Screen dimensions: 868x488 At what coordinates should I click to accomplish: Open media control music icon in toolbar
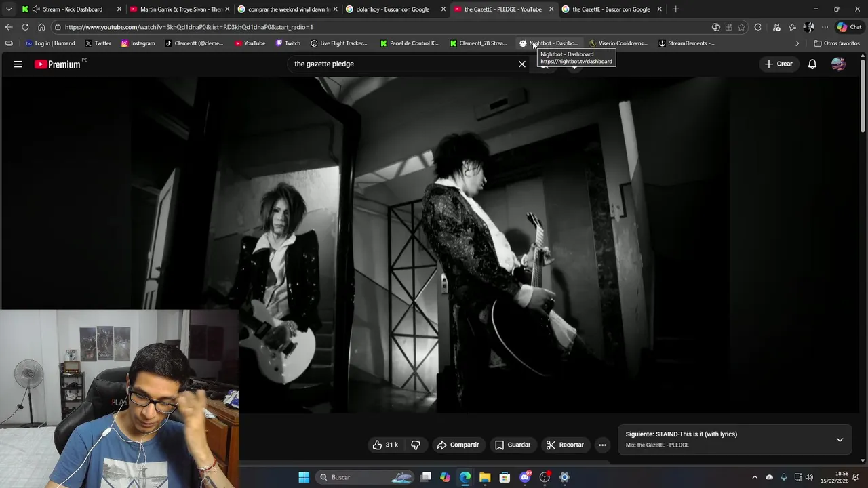pos(776,27)
